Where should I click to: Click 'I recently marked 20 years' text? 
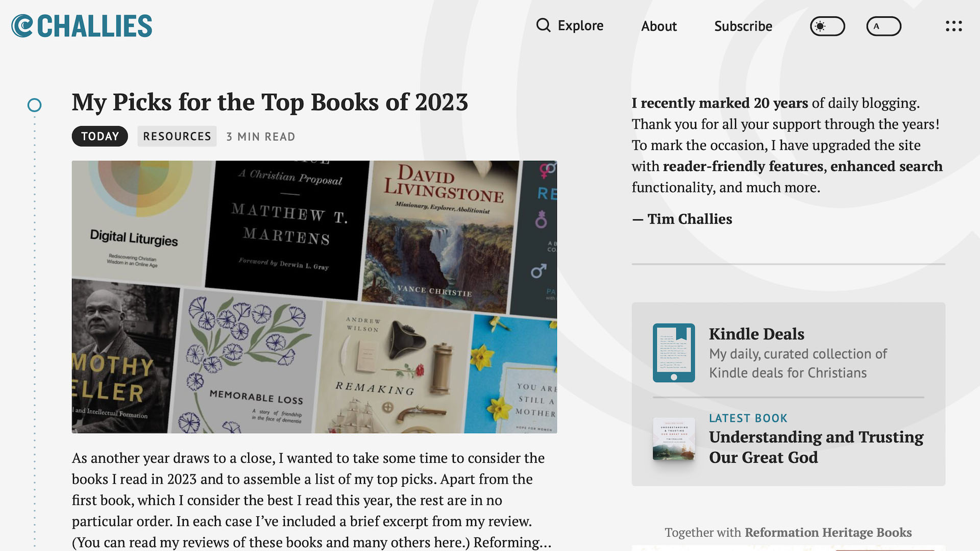pos(720,103)
